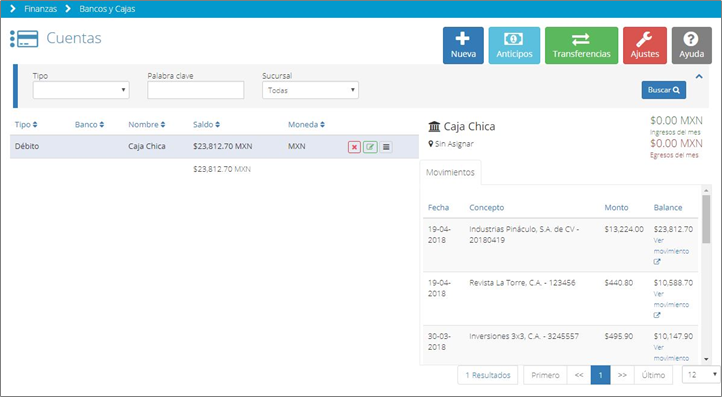Expand the Tipo dropdown filter
This screenshot has height=397, width=722.
[81, 90]
